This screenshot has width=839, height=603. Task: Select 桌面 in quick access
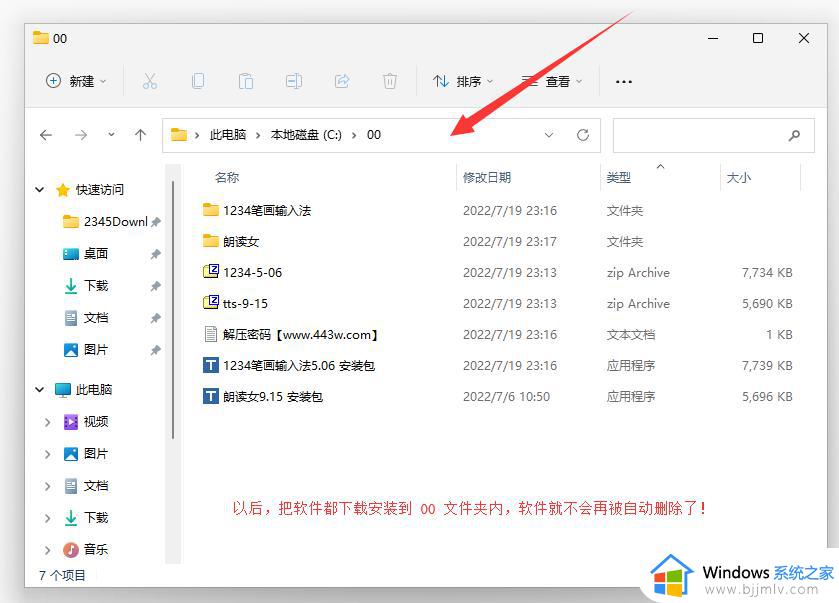[96, 254]
